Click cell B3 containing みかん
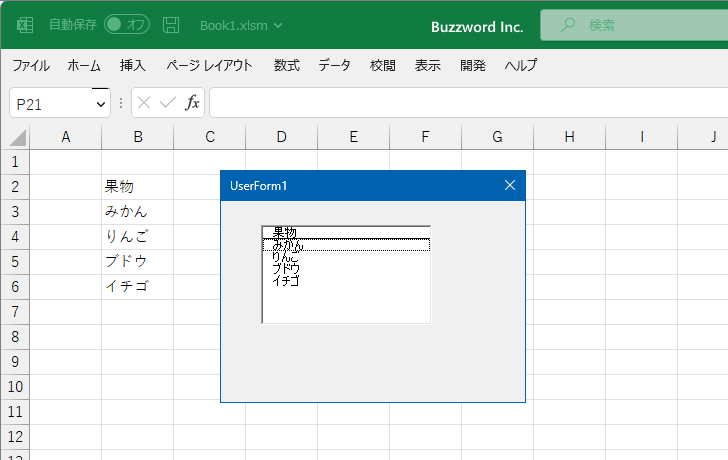This screenshot has height=460, width=728. pyautogui.click(x=137, y=212)
